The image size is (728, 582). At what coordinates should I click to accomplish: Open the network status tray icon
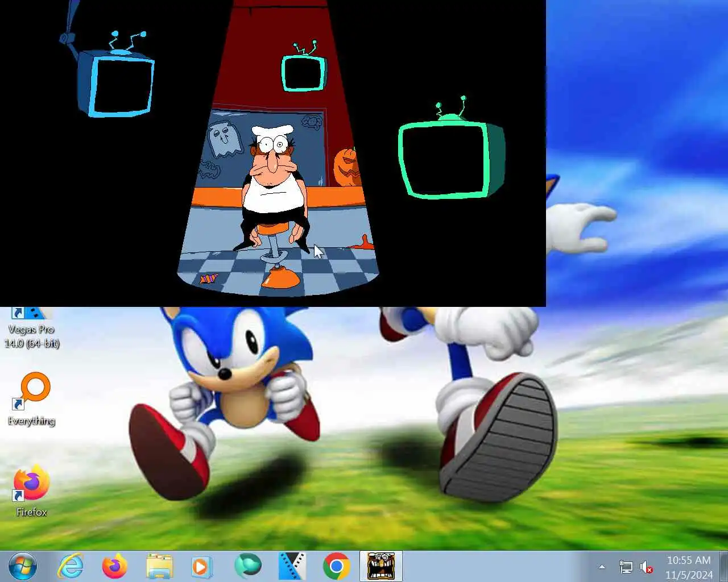(626, 567)
